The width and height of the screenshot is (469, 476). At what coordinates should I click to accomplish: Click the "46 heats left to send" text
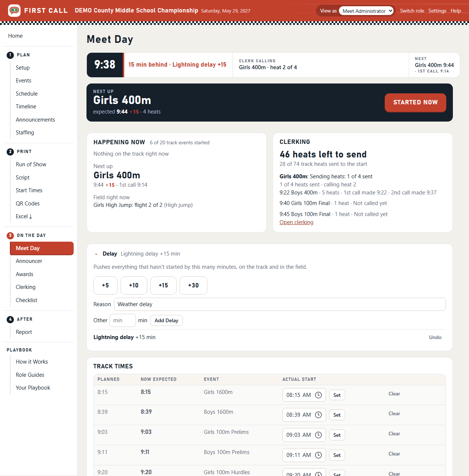point(323,155)
